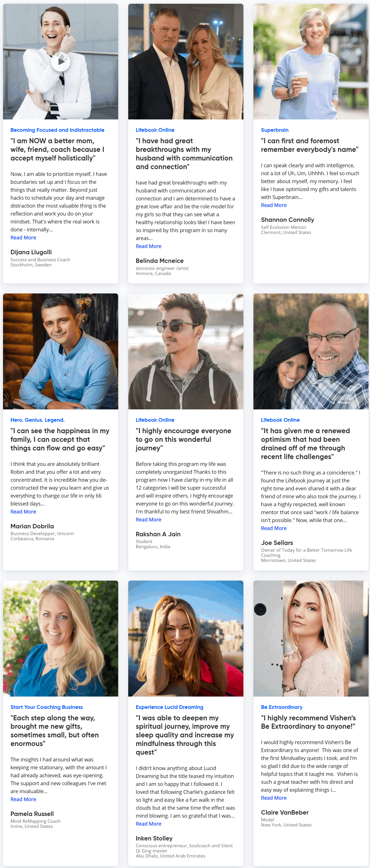
Task: Click headline about deepening spiritual journey
Action: pyautogui.click(x=185, y=735)
